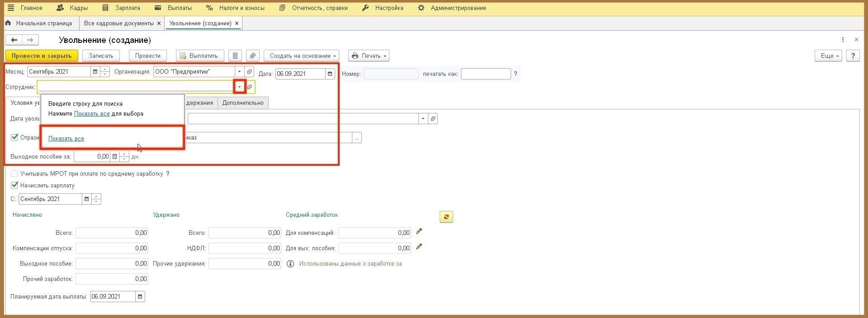This screenshot has height=318, width=868.
Task: Toggle Учитывать МРОТ при оплате checkbox
Action: 14,173
